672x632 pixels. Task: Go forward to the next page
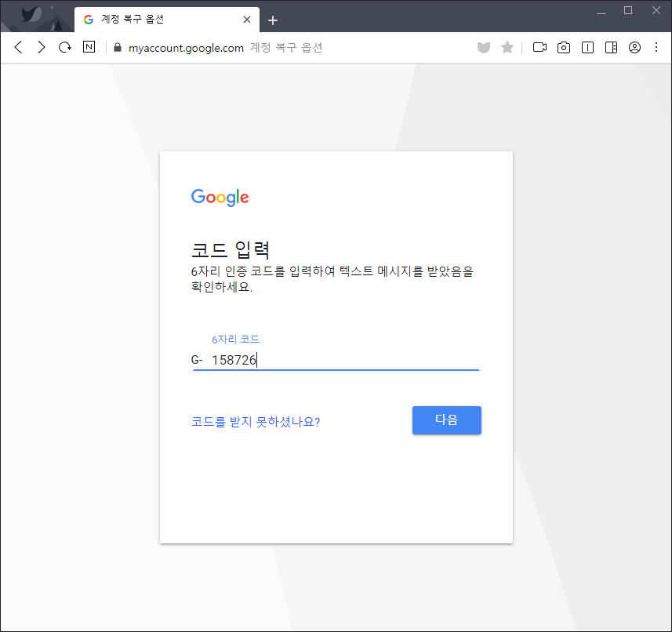pyautogui.click(x=41, y=47)
